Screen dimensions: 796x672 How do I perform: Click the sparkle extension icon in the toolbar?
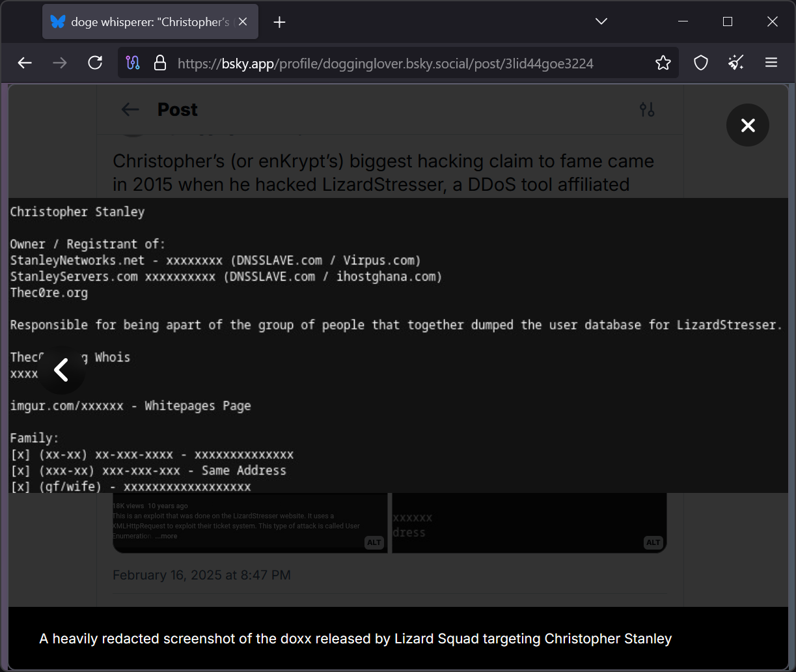point(736,63)
